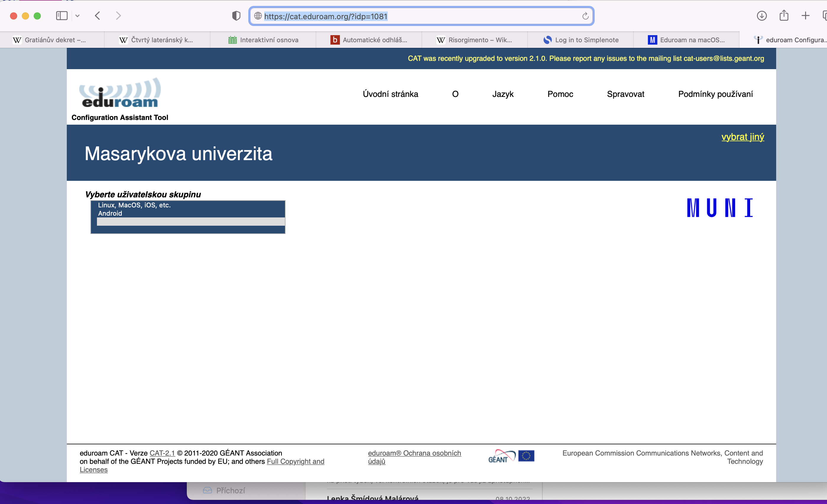Click the European Commission Communications Networks text
This screenshot has width=827, height=504.
pyautogui.click(x=663, y=457)
